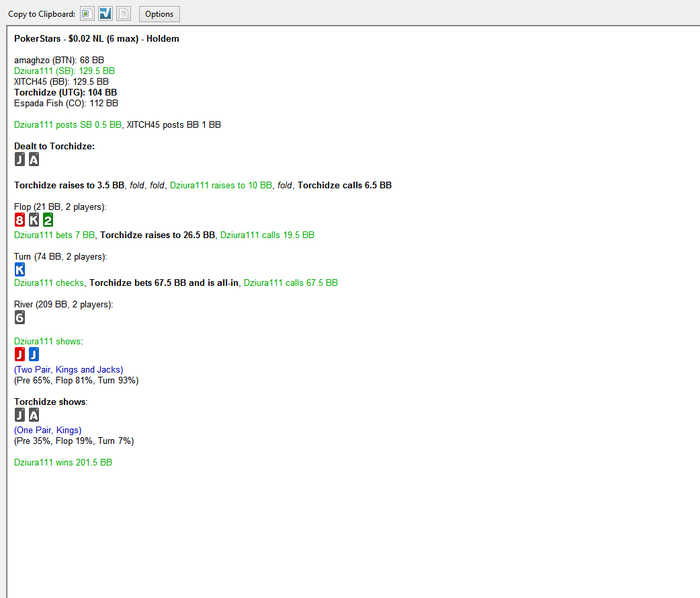The width and height of the screenshot is (700, 598).
Task: Click 'Dziura111 posts SB 0.5 BB' text
Action: 67,125
